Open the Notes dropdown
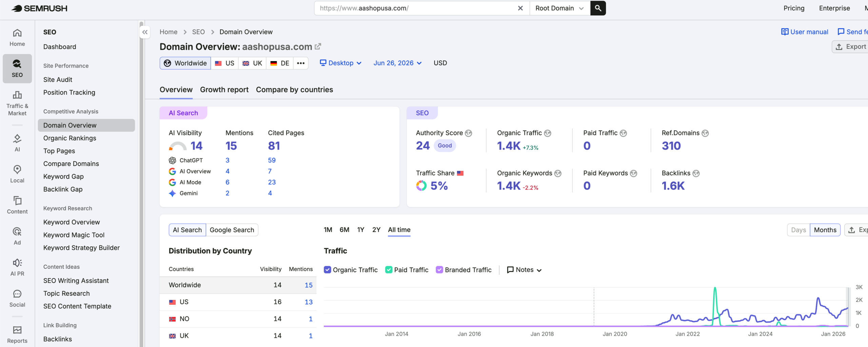The height and width of the screenshot is (347, 868). (x=524, y=270)
